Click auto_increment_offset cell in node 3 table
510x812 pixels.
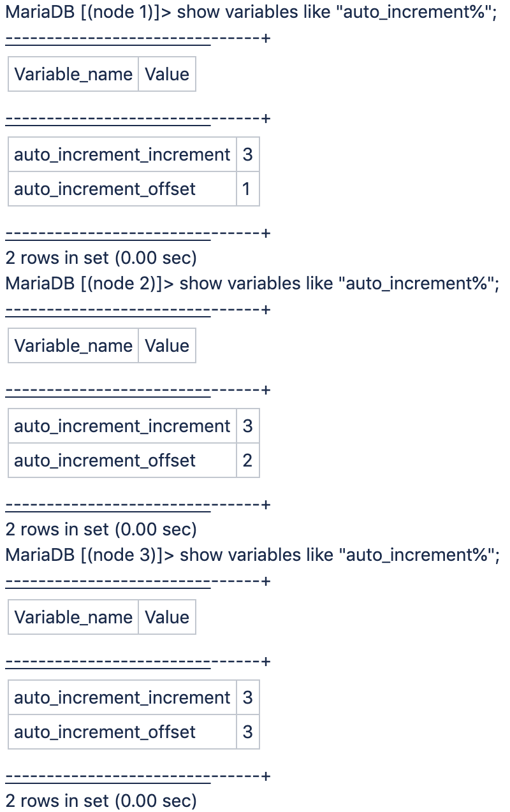click(x=105, y=732)
